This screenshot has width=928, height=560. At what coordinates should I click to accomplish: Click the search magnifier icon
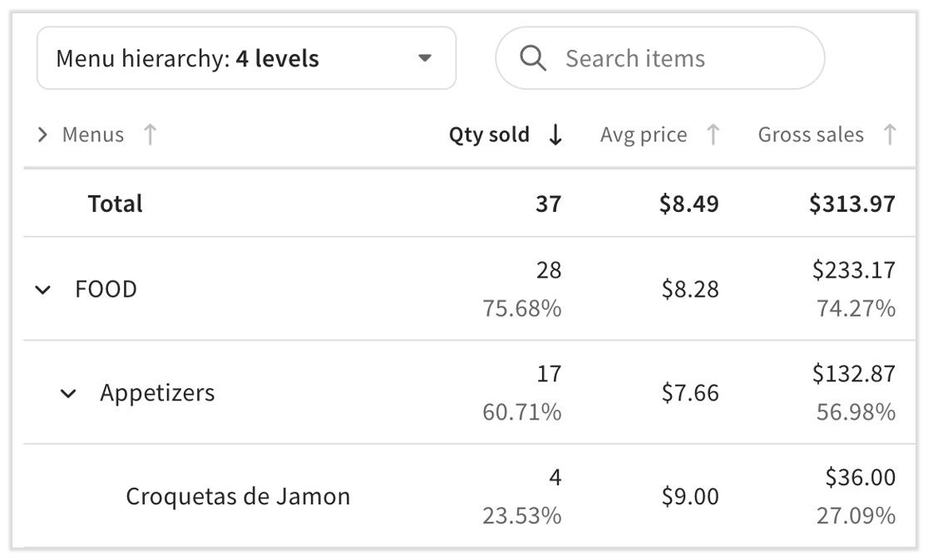click(x=533, y=58)
